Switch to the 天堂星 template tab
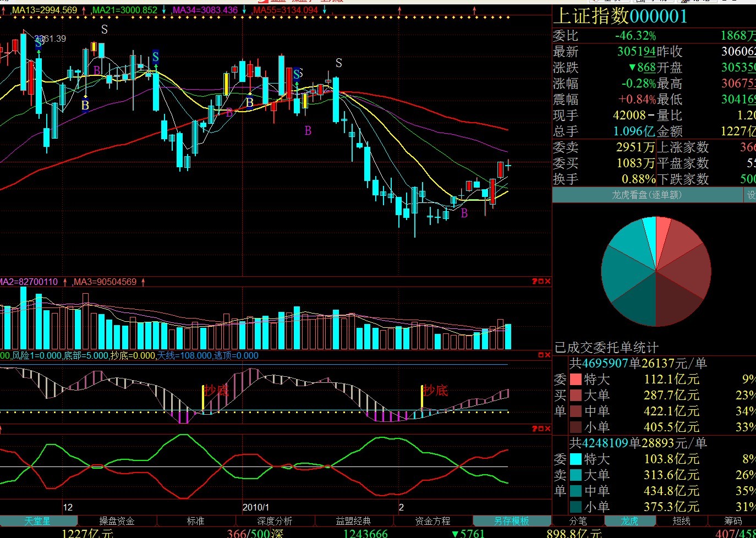756x538 pixels. pyautogui.click(x=37, y=521)
